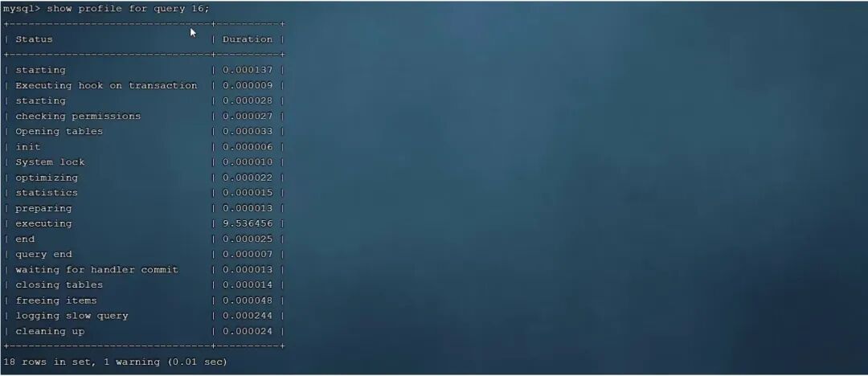
Task: Click 'Executing hook on transaction' text
Action: coord(106,85)
